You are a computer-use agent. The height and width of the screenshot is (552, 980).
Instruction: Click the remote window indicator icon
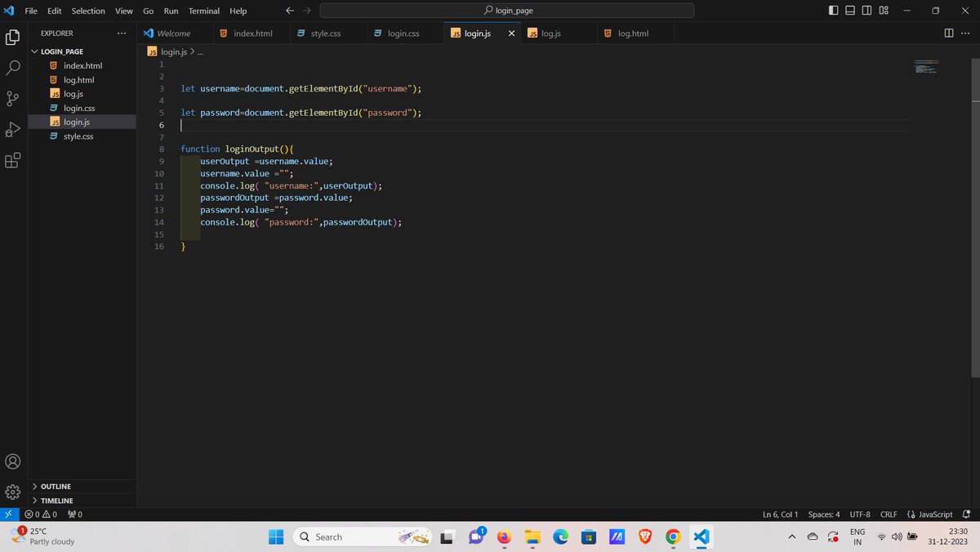[8, 514]
